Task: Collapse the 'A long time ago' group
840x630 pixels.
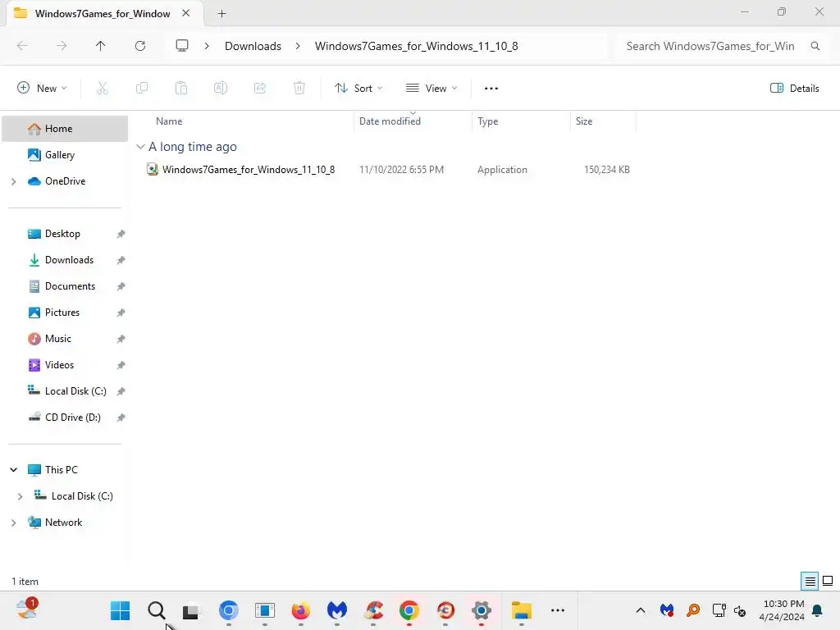Action: (140, 147)
